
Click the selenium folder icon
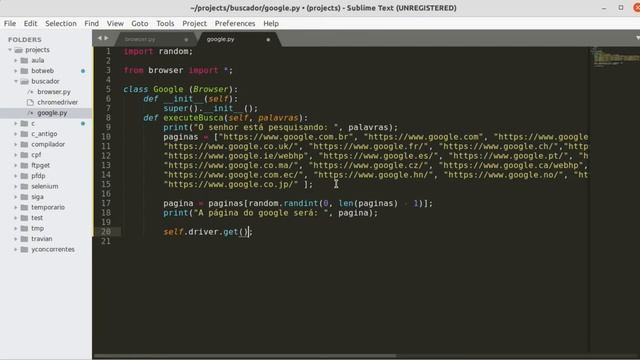pyautogui.click(x=24, y=187)
